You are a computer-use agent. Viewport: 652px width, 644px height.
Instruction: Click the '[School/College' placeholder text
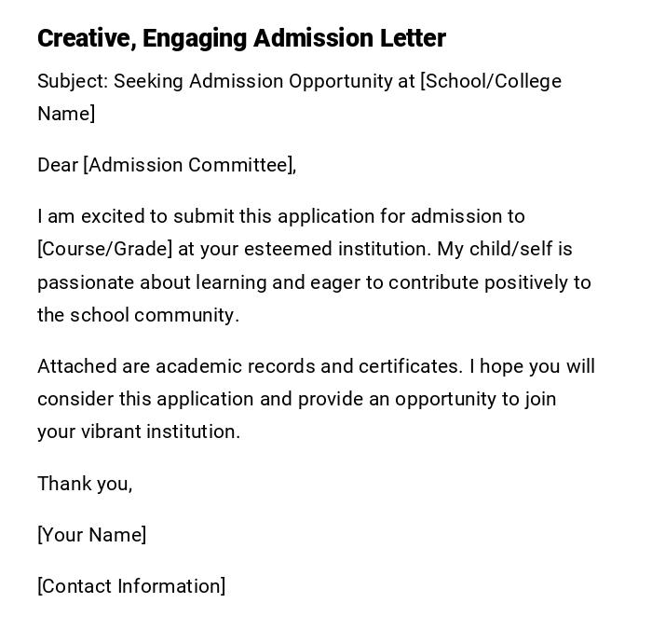491,81
